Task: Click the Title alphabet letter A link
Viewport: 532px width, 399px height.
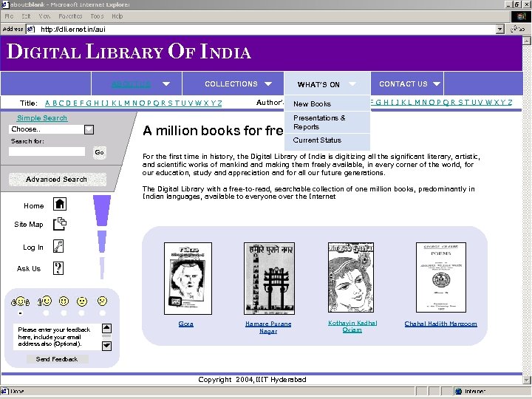Action: click(x=47, y=103)
